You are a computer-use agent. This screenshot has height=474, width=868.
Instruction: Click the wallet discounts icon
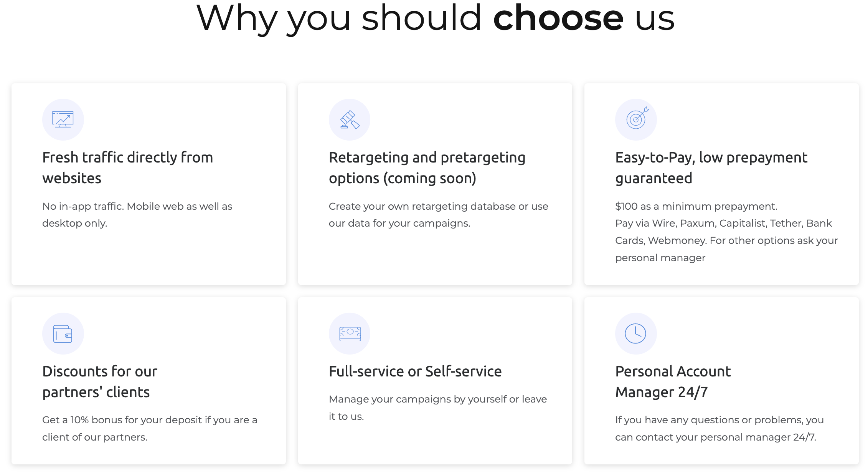(x=63, y=333)
